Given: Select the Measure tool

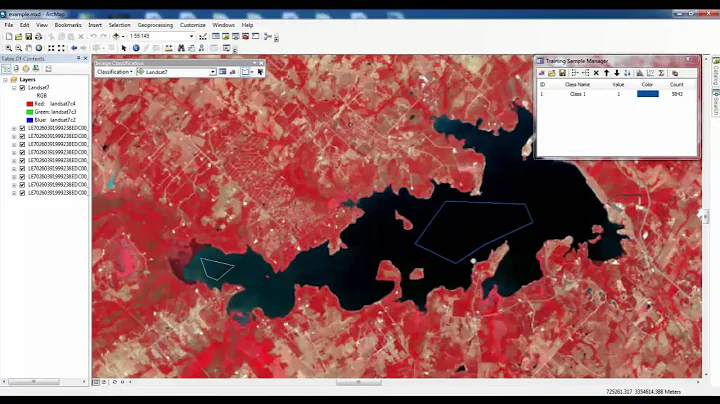Looking at the screenshot, I should pyautogui.click(x=169, y=48).
